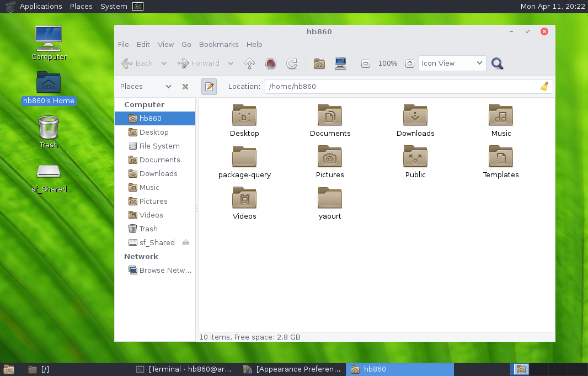Open the file search tool
Viewport: 588px width, 376px height.
[x=497, y=63]
